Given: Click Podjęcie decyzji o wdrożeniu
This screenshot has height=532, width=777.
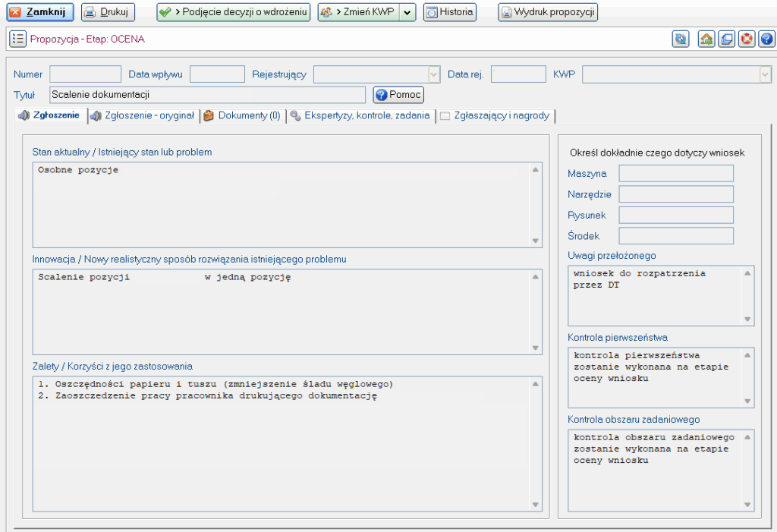Looking at the screenshot, I should click(x=234, y=12).
